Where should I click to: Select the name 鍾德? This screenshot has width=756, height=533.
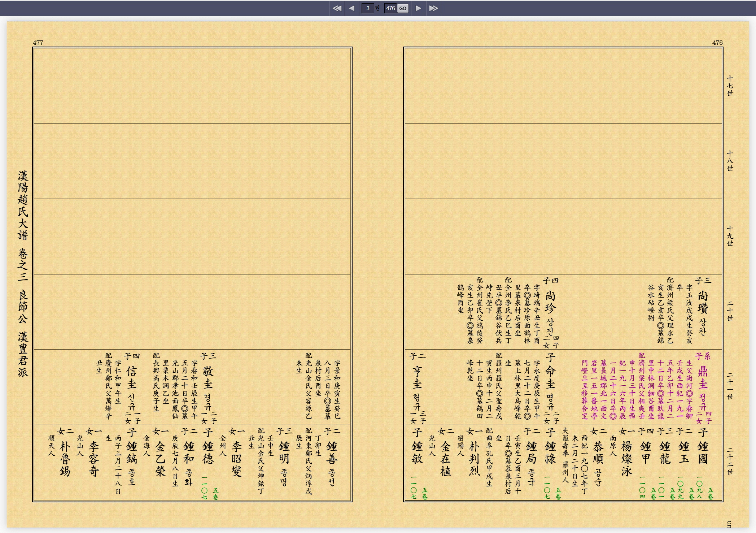208,452
